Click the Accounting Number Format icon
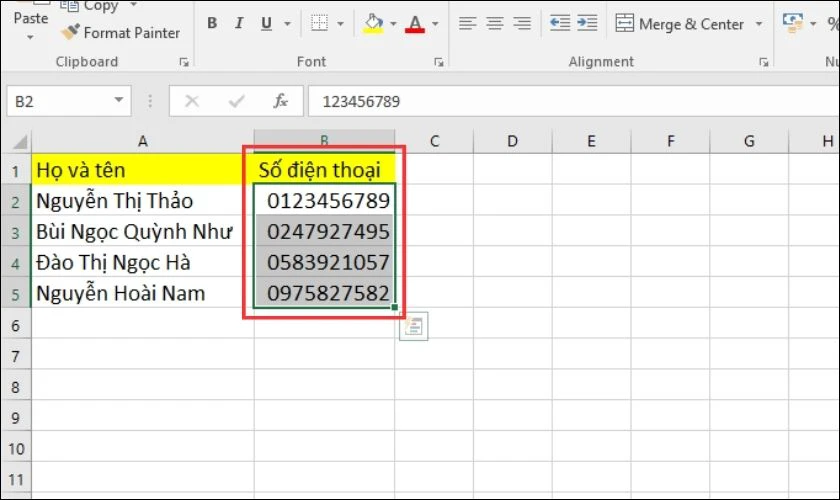Viewport: 840px width, 500px height. (x=793, y=23)
